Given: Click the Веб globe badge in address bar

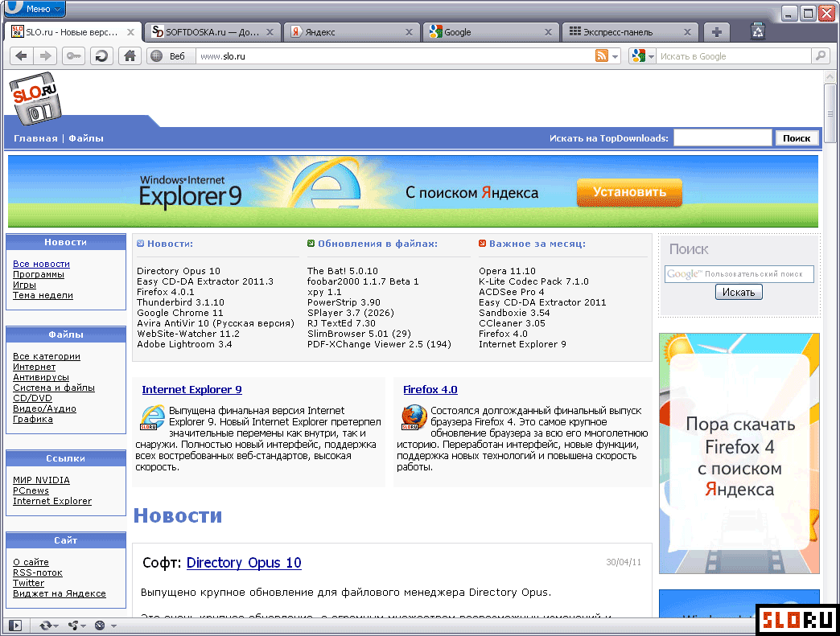Looking at the screenshot, I should pos(171,55).
